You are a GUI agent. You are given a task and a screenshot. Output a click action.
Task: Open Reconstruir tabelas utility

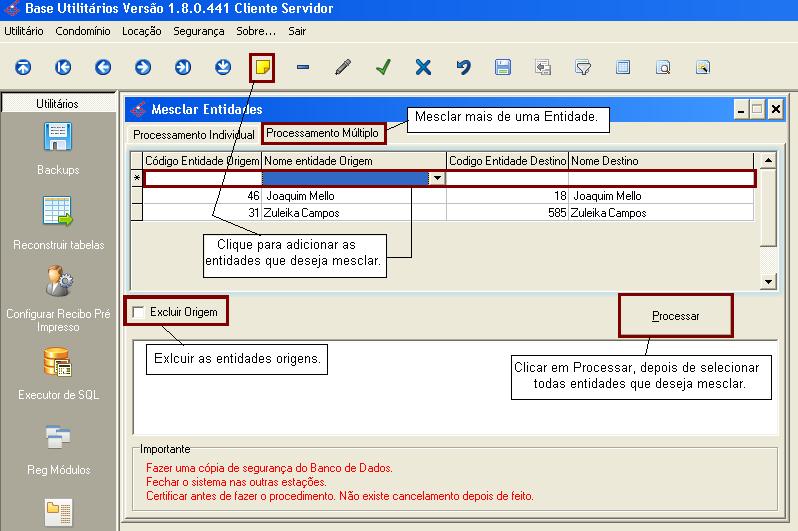[x=58, y=223]
